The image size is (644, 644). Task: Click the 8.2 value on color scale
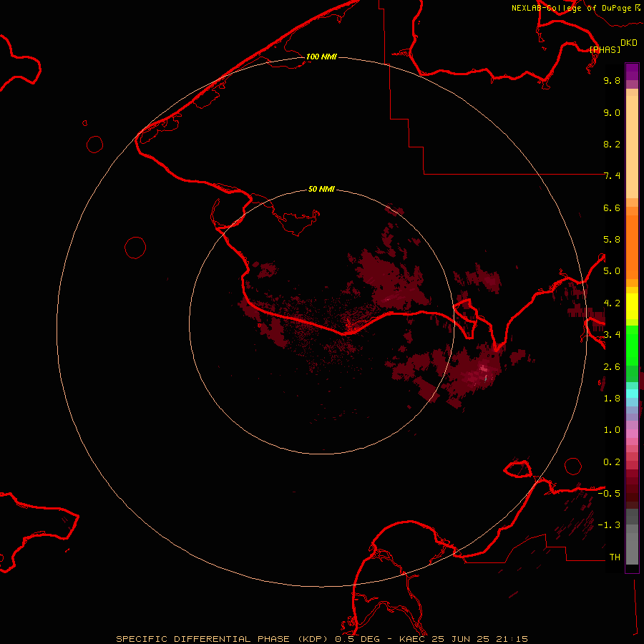[x=612, y=144]
